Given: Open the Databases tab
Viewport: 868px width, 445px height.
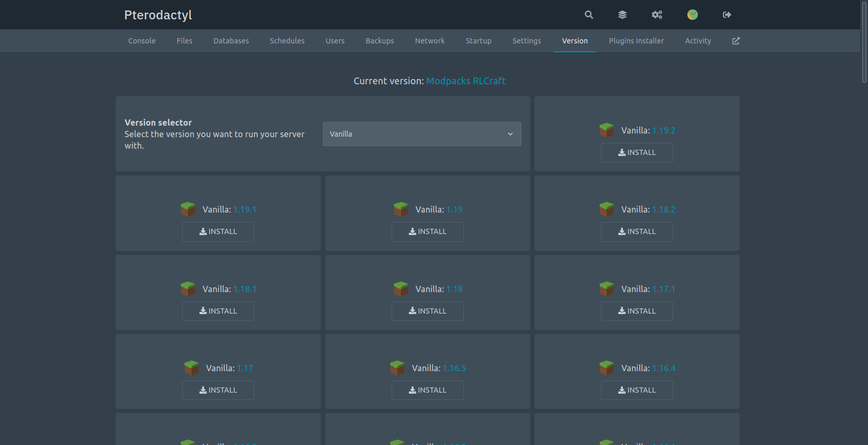Looking at the screenshot, I should tap(231, 41).
